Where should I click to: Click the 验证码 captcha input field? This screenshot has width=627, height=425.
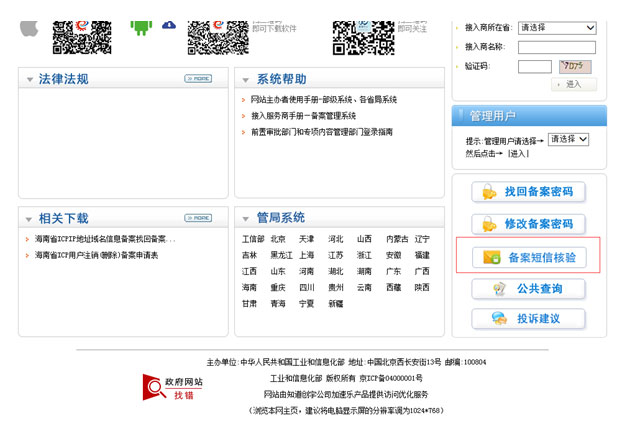tap(535, 66)
